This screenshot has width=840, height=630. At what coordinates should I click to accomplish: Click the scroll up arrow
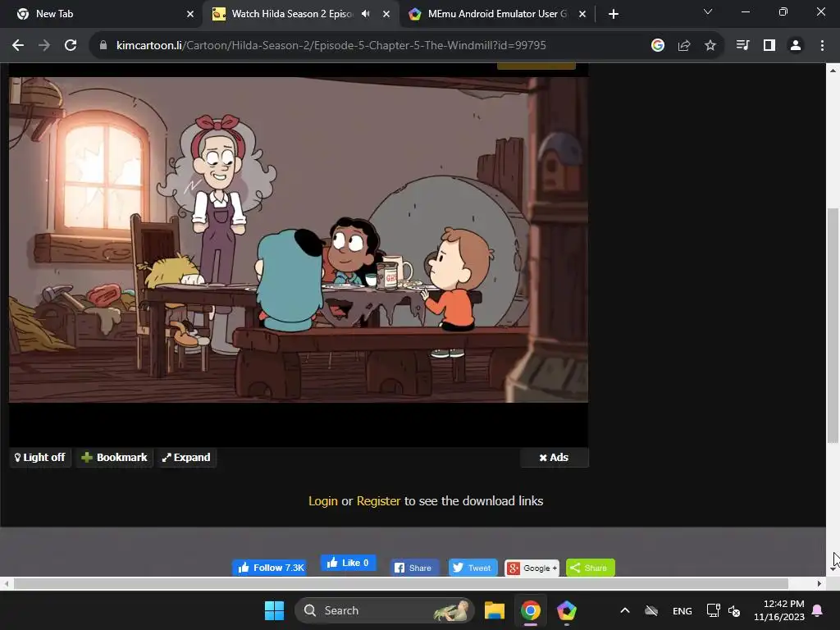click(x=833, y=71)
